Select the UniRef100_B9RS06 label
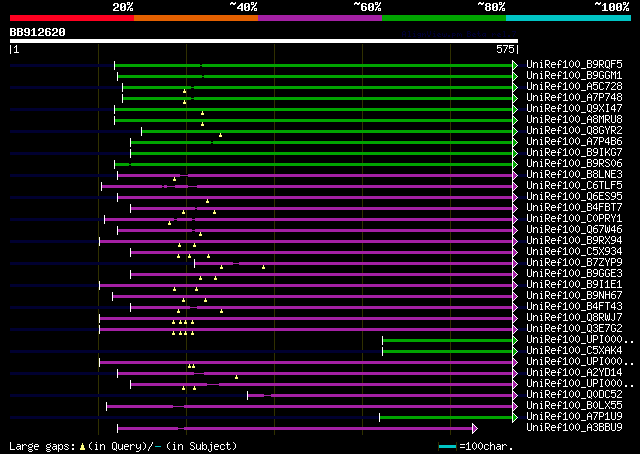This screenshot has width=640, height=454. point(574,164)
